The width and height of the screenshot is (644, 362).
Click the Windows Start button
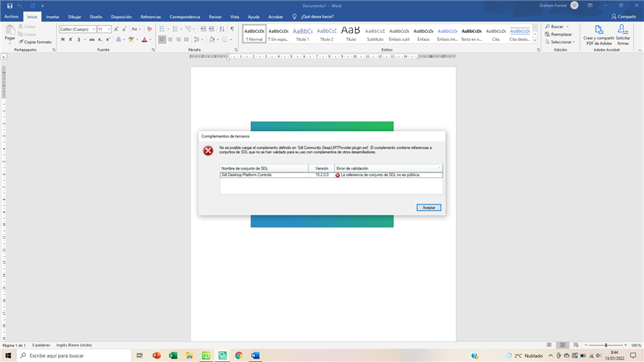(8, 356)
